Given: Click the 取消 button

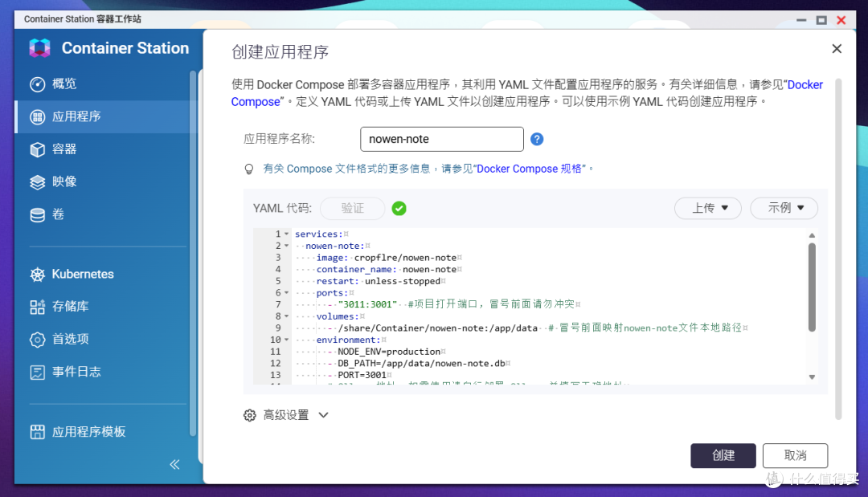Looking at the screenshot, I should coord(795,455).
